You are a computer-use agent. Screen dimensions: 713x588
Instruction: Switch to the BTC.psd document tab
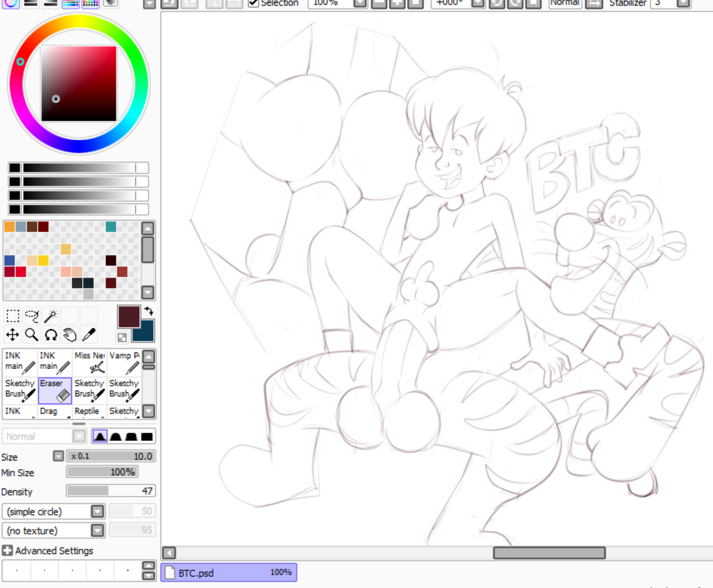pyautogui.click(x=229, y=572)
